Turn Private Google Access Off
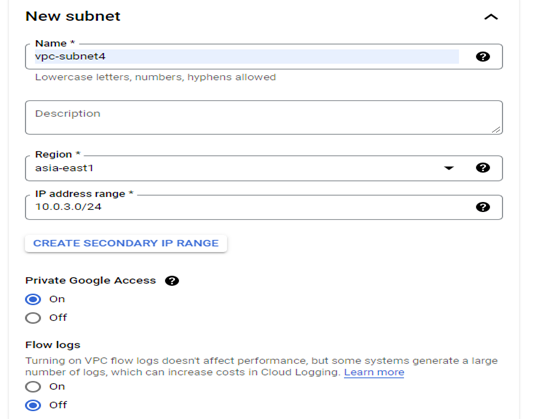544x419 pixels. pos(33,318)
